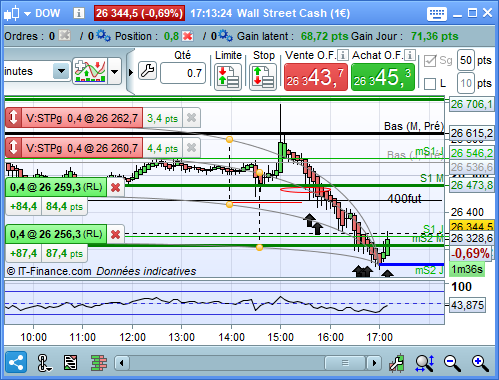Viewport: 499px width, 380px height.
Task: Edit the 10 pts limit field
Action: pos(466,83)
